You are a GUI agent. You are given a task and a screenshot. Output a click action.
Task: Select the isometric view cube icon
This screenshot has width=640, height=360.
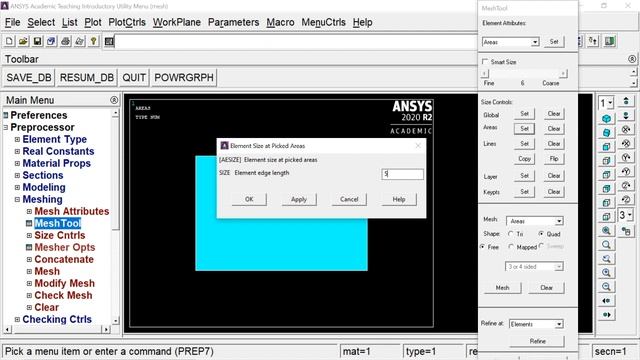pyautogui.click(x=607, y=119)
